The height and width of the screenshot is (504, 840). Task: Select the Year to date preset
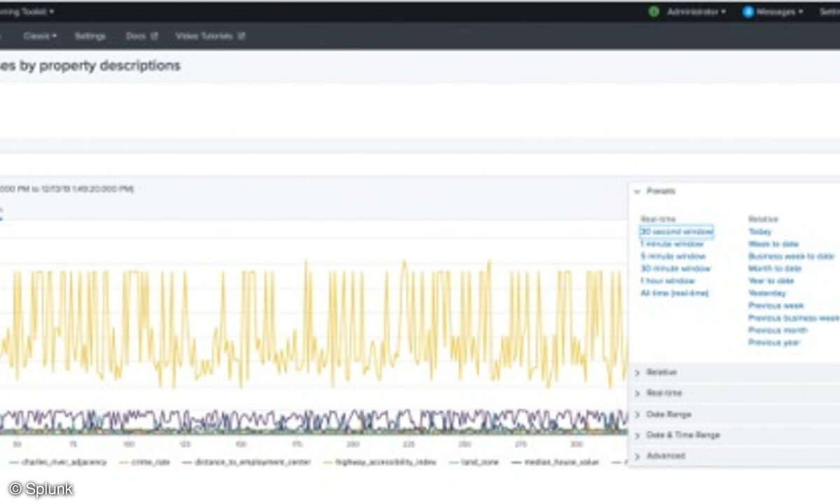click(771, 281)
